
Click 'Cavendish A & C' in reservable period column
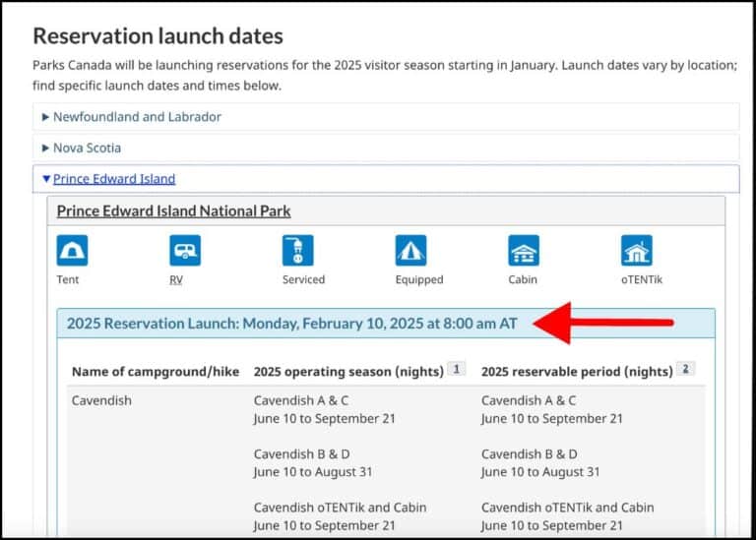pyautogui.click(x=529, y=400)
